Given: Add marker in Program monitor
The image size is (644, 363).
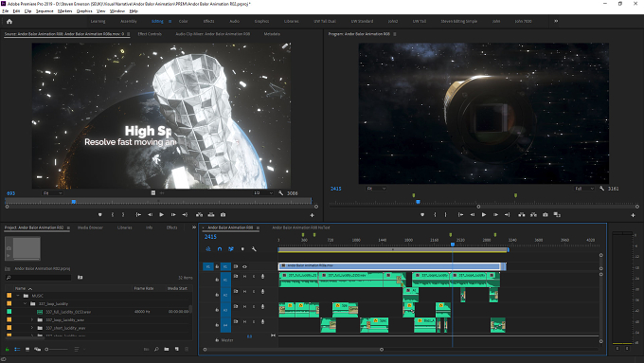Looking at the screenshot, I should (422, 214).
